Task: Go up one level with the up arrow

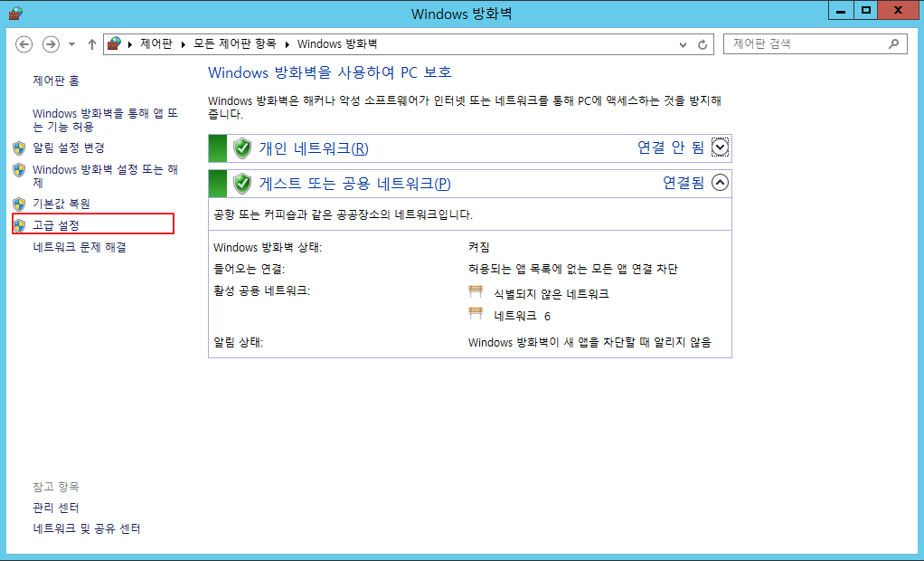Action: (x=92, y=44)
